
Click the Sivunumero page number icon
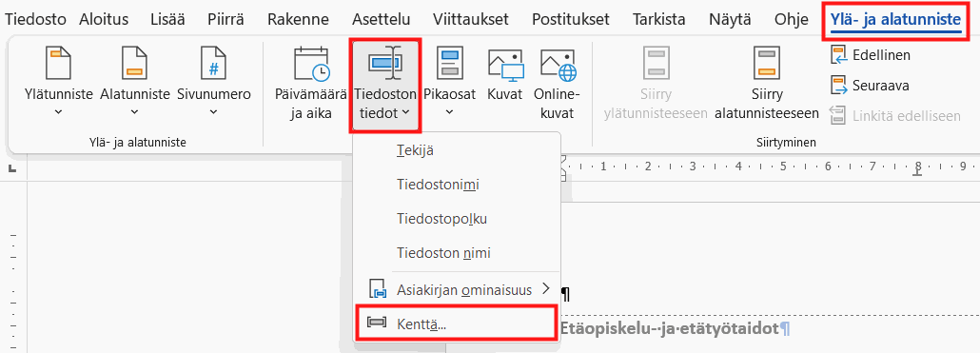pyautogui.click(x=213, y=63)
